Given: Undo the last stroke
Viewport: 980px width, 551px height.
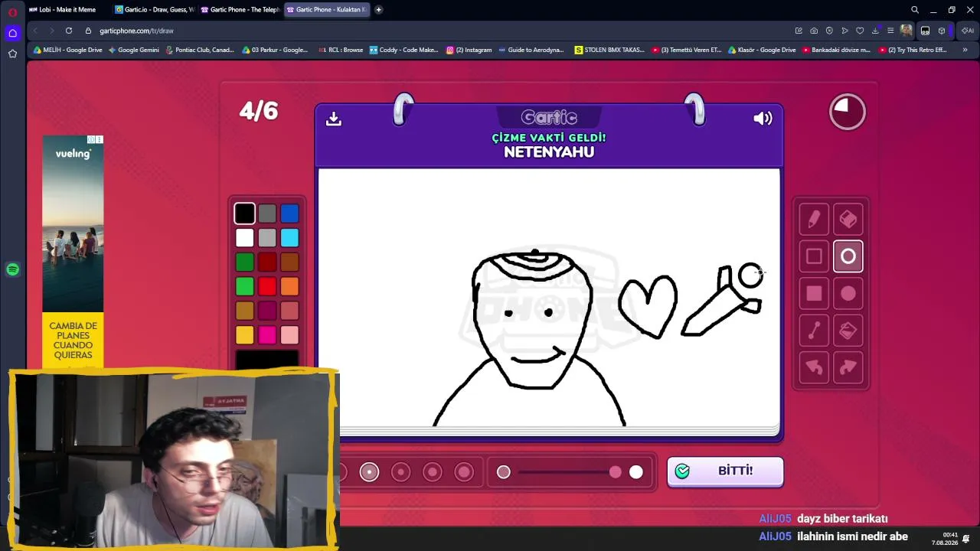Looking at the screenshot, I should click(814, 368).
